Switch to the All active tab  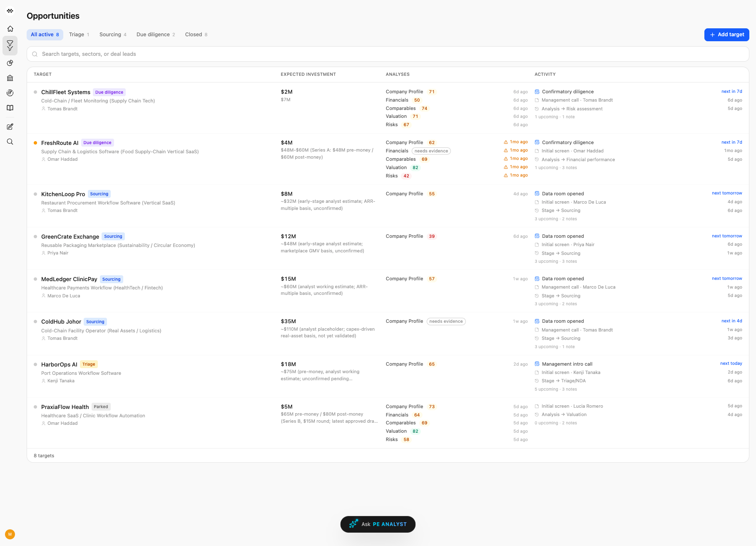click(x=45, y=35)
